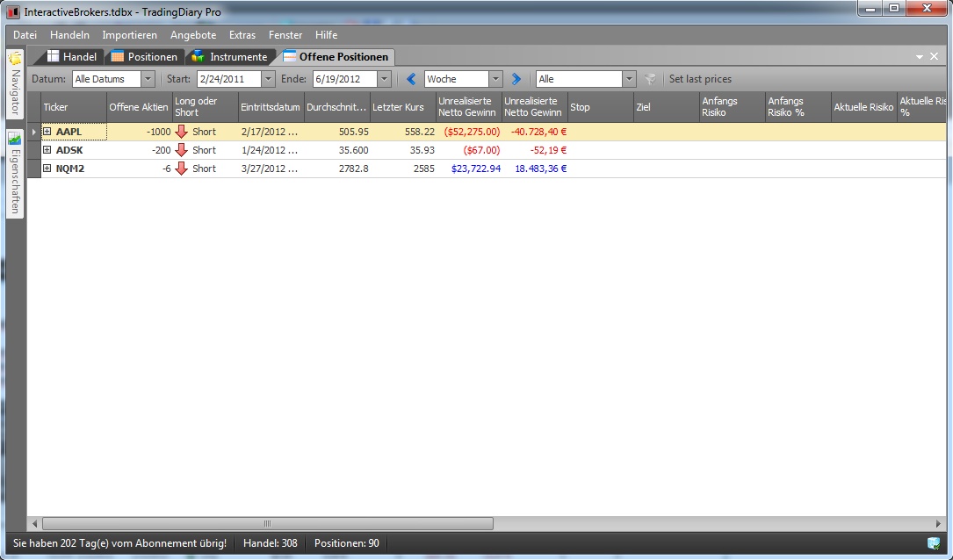Open the Navigator side panel
Viewport: 953px width, 560px height.
pyautogui.click(x=15, y=83)
